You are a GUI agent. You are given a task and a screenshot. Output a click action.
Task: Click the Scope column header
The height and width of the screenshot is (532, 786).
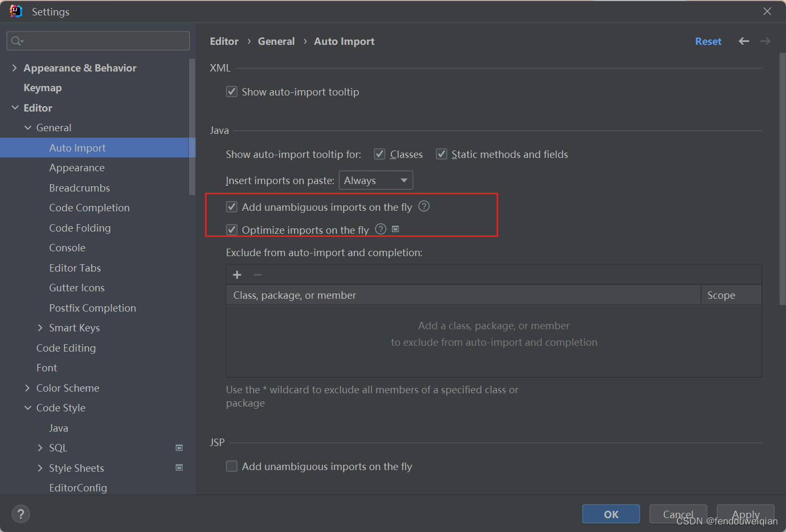pyautogui.click(x=732, y=295)
